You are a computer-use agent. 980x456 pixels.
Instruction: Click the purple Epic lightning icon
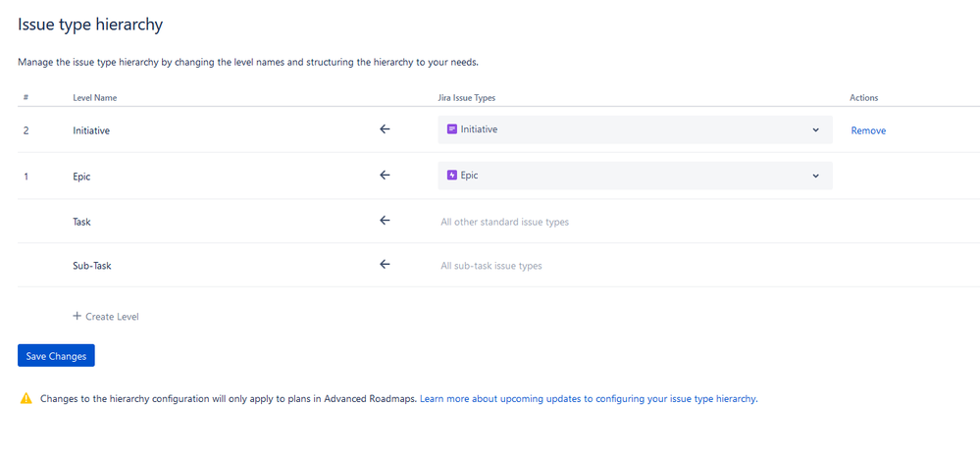pos(452,176)
